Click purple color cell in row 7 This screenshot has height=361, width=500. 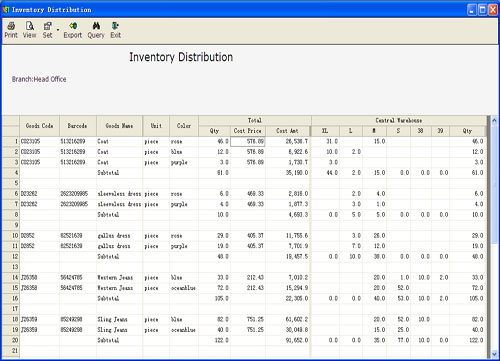pyautogui.click(x=184, y=204)
